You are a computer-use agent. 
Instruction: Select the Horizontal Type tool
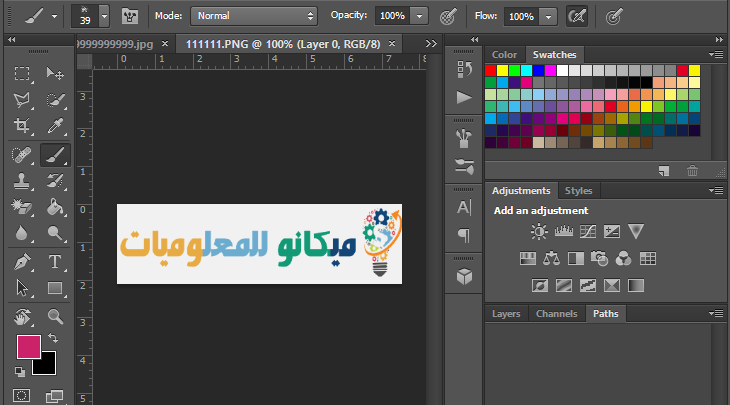pyautogui.click(x=55, y=262)
